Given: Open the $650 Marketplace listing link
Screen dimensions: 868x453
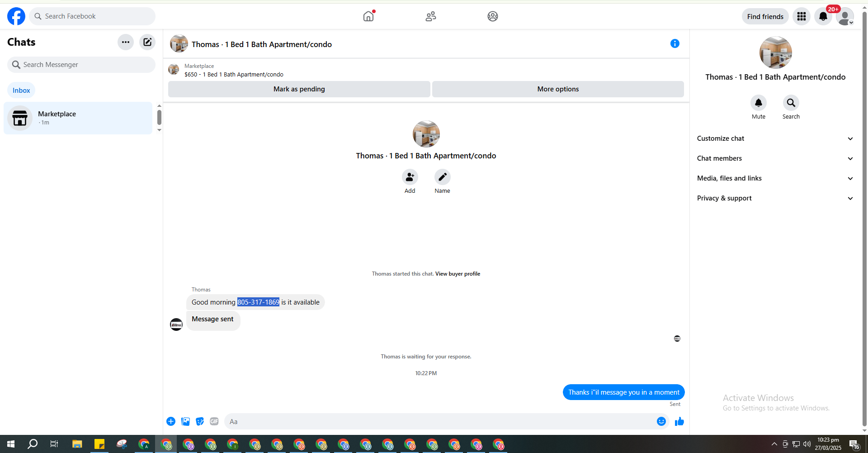Looking at the screenshot, I should (x=234, y=75).
